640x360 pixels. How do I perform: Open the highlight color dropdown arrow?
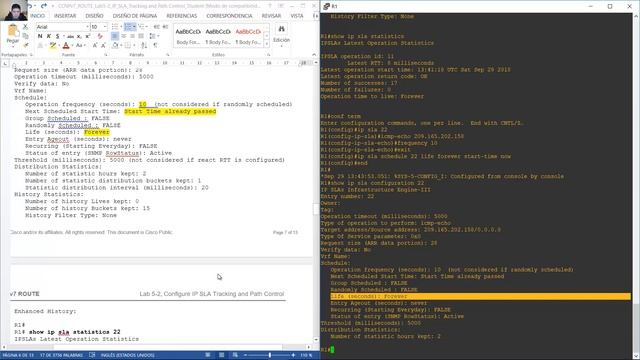(x=58, y=45)
